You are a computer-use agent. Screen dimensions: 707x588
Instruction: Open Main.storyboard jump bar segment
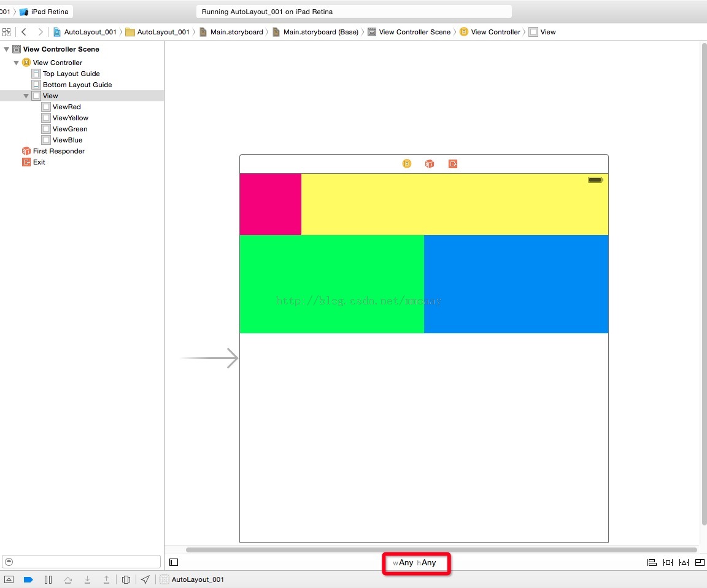pyautogui.click(x=231, y=32)
